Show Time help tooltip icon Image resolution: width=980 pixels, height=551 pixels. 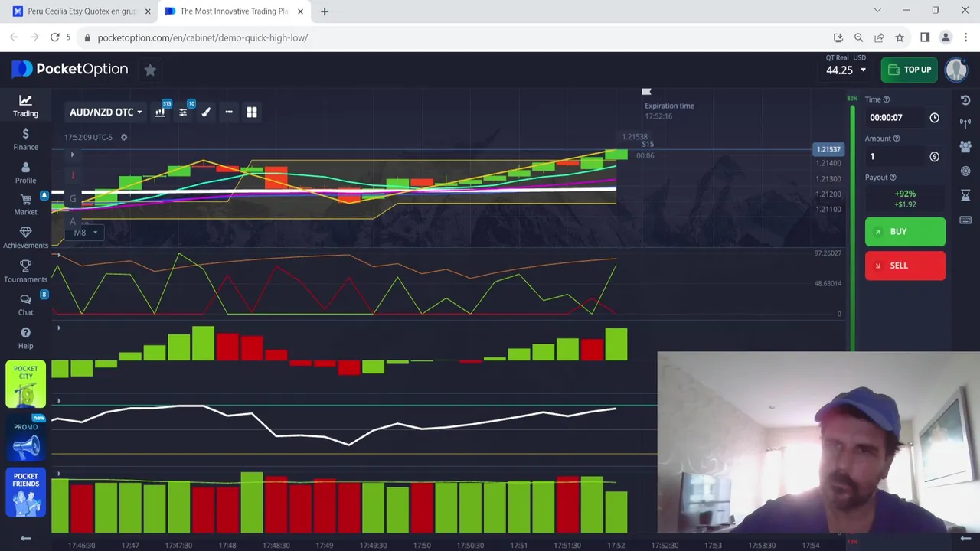pyautogui.click(x=887, y=99)
